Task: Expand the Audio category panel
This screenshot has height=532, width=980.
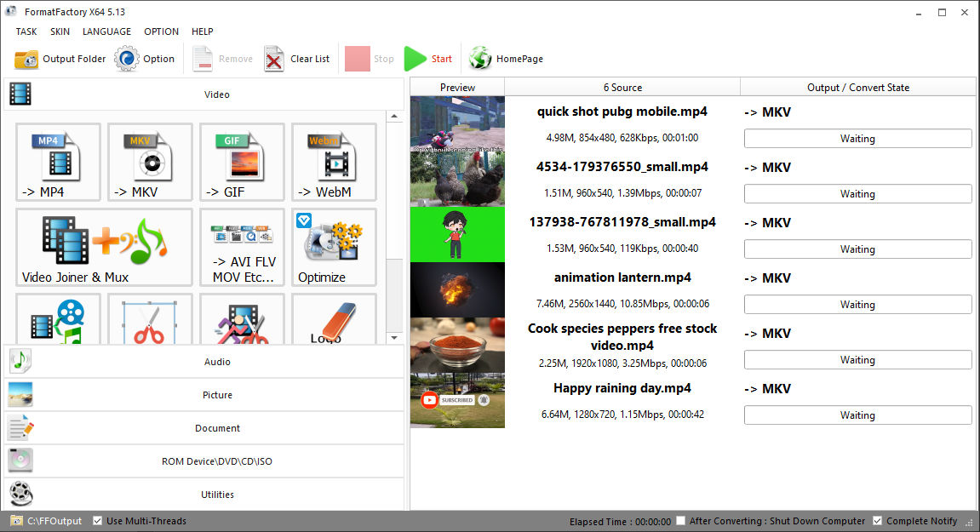Action: [x=203, y=362]
